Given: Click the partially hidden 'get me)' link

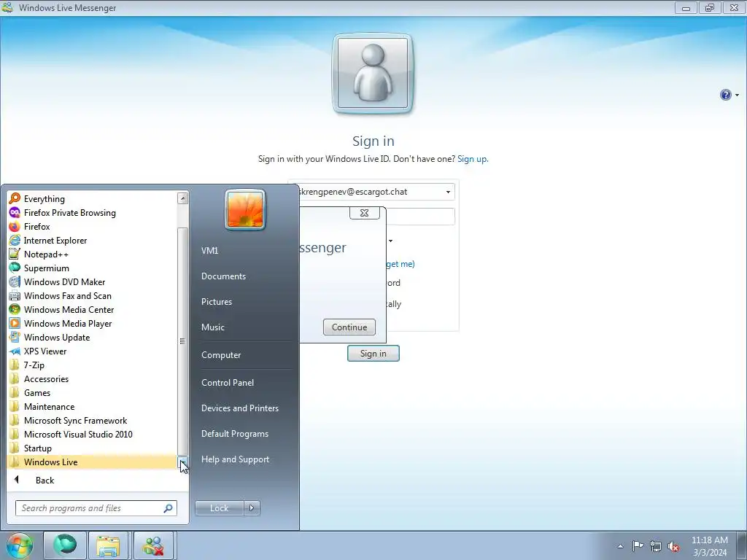Looking at the screenshot, I should (x=400, y=264).
